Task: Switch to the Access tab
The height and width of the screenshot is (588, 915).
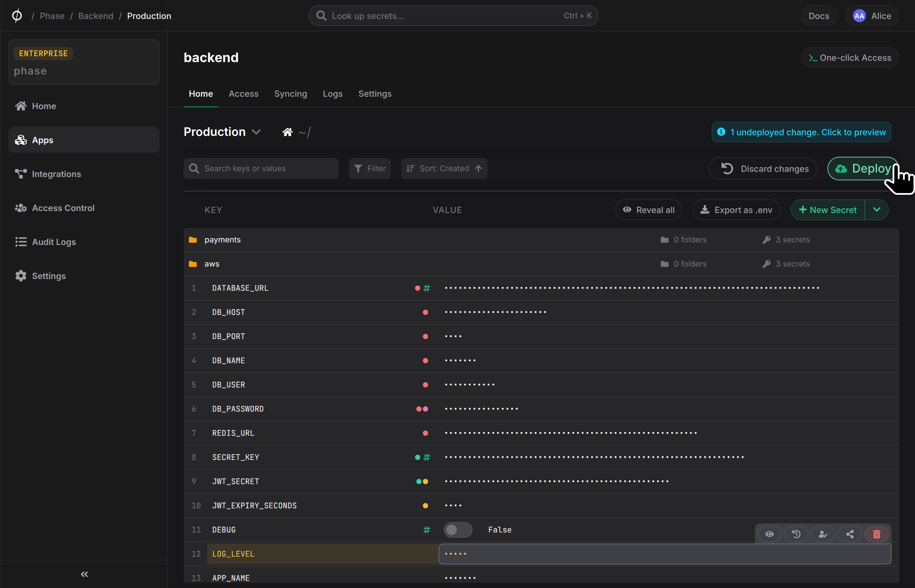Action: coord(244,93)
